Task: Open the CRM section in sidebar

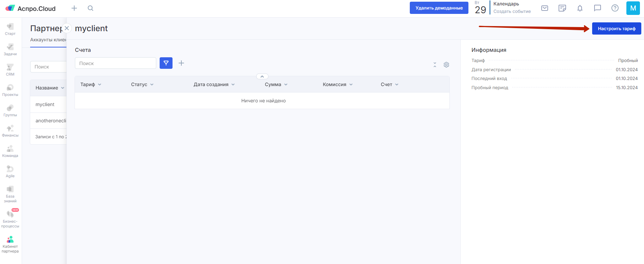Action: click(10, 70)
